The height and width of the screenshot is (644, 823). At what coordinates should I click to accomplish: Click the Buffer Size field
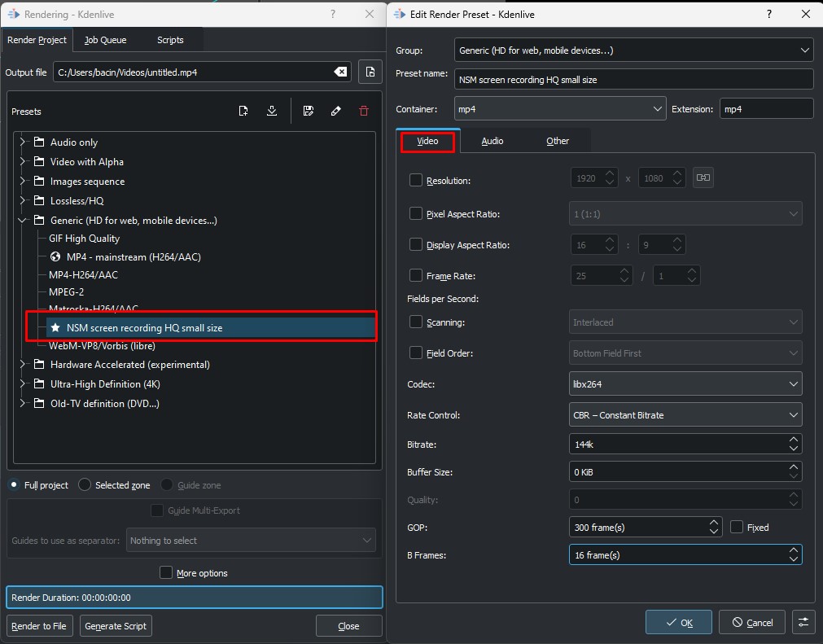pos(685,472)
